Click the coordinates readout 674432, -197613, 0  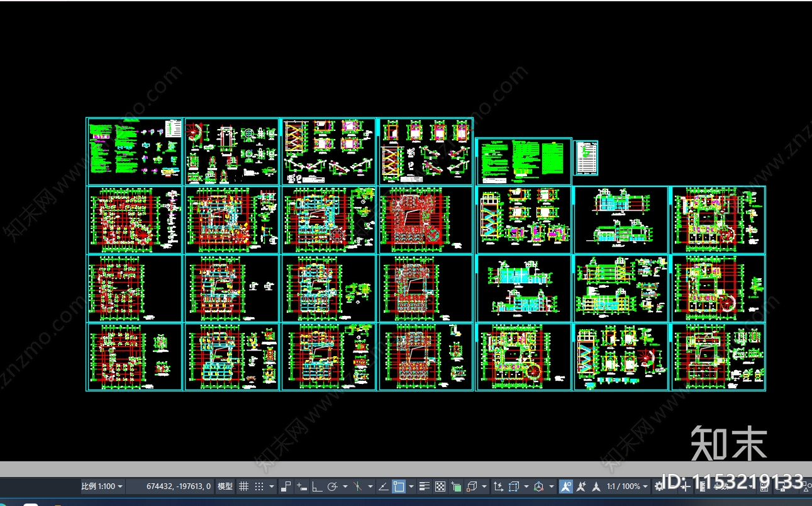pyautogui.click(x=179, y=486)
